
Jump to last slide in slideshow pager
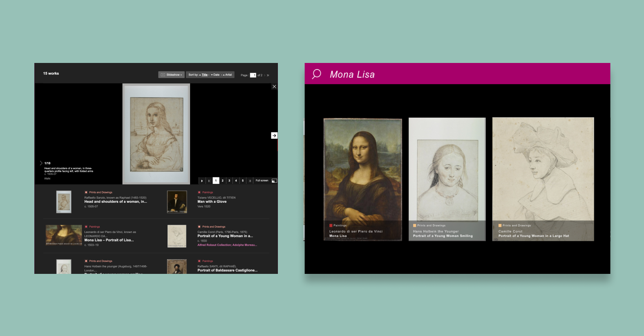250,181
